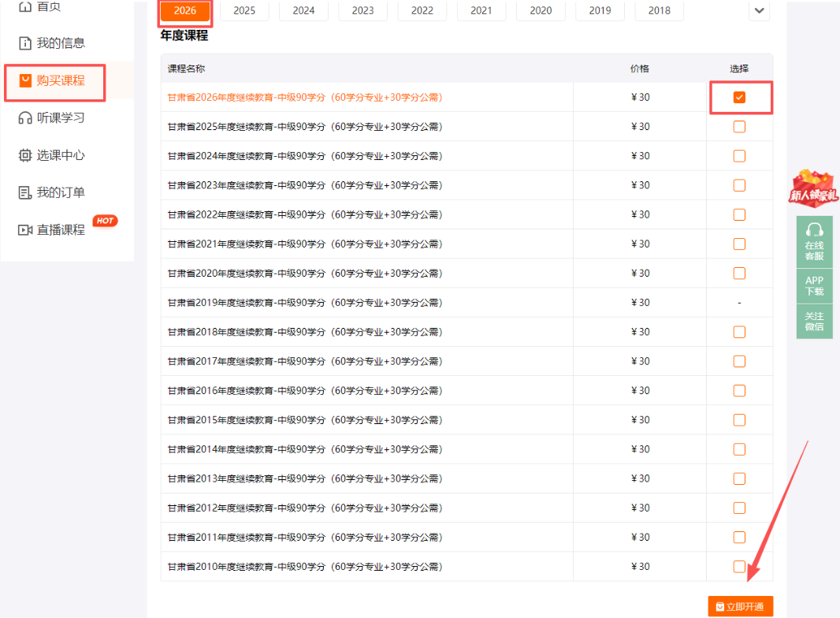Check the 2014 course checkbox
Image resolution: width=840 pixels, height=618 pixels.
tap(739, 449)
